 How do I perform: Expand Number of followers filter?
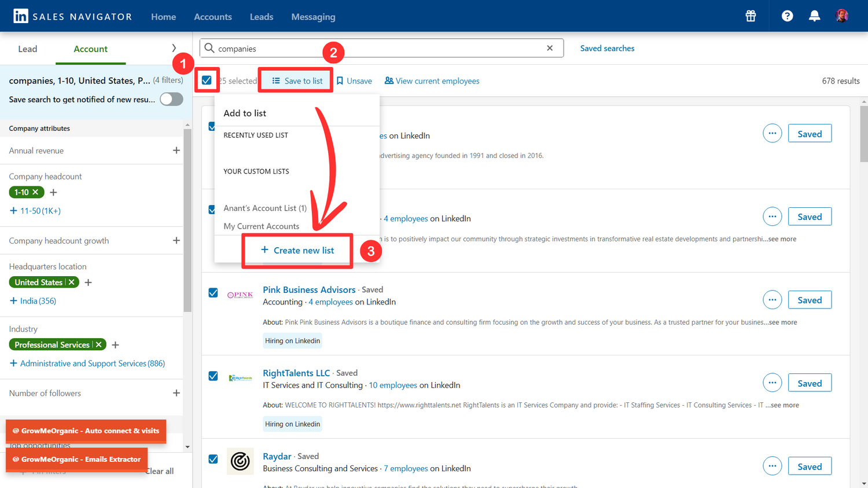click(x=176, y=393)
